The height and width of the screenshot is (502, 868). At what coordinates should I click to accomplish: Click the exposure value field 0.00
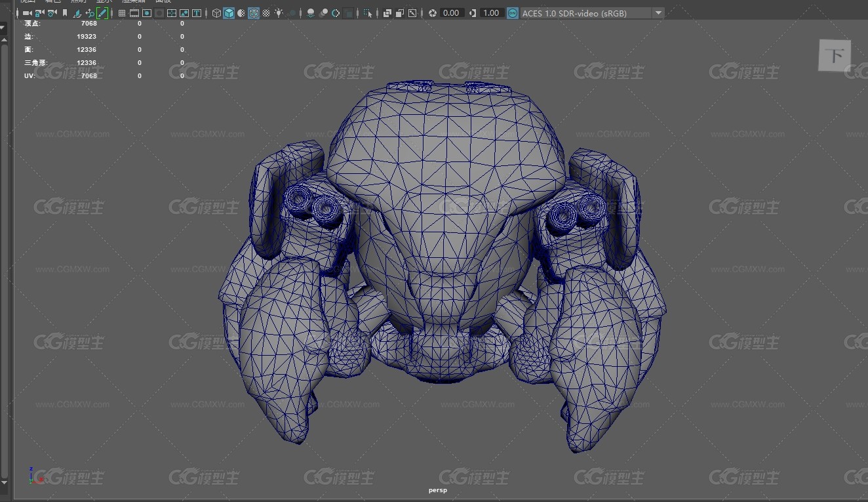click(x=452, y=13)
